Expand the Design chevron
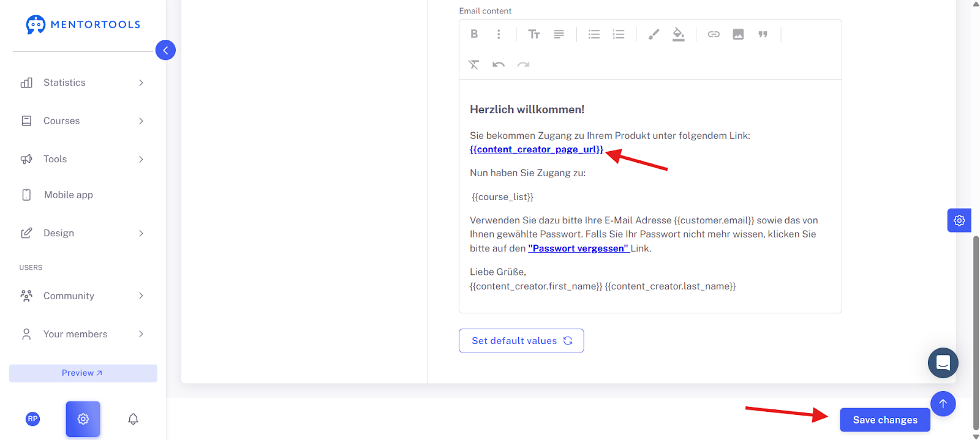The image size is (980, 440). [141, 233]
